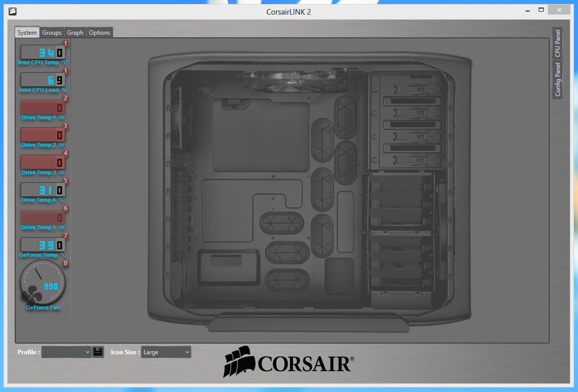Screen dimensions: 578x392
Task: Maximize the CorsairLINK 2 window
Action: click(x=541, y=10)
